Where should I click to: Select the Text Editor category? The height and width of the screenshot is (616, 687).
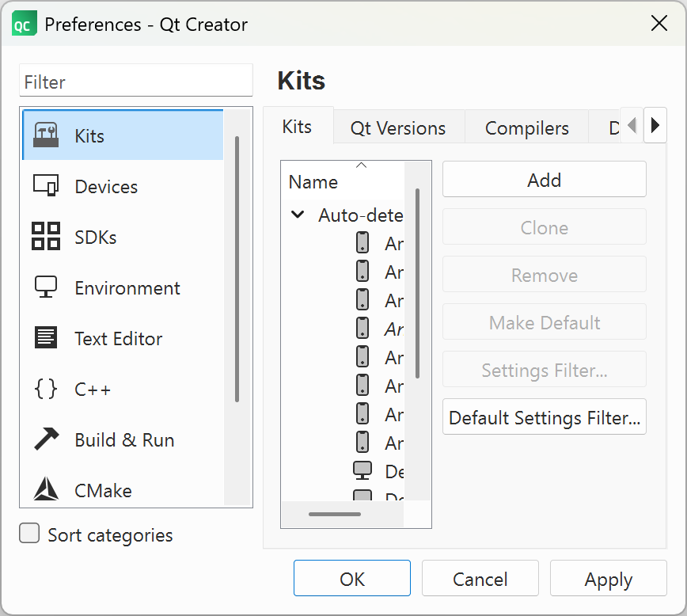point(123,338)
